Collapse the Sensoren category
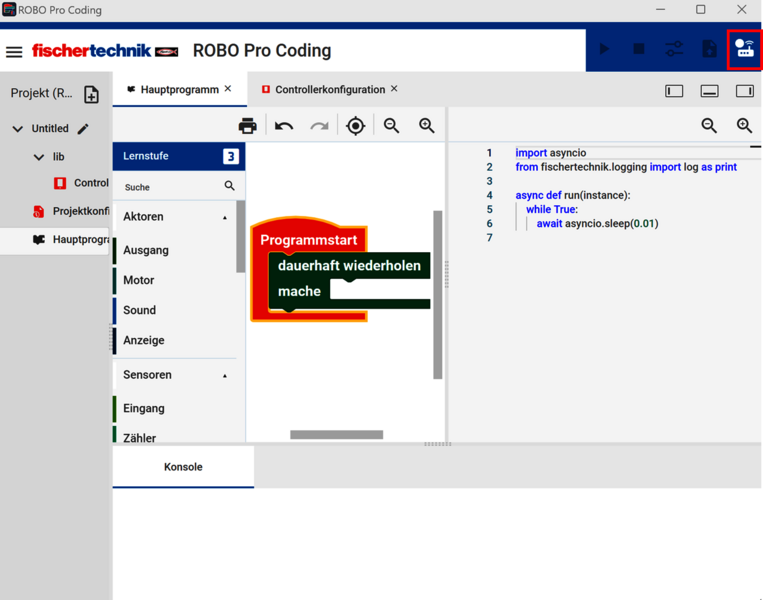Image resolution: width=763 pixels, height=600 pixels. click(x=225, y=376)
